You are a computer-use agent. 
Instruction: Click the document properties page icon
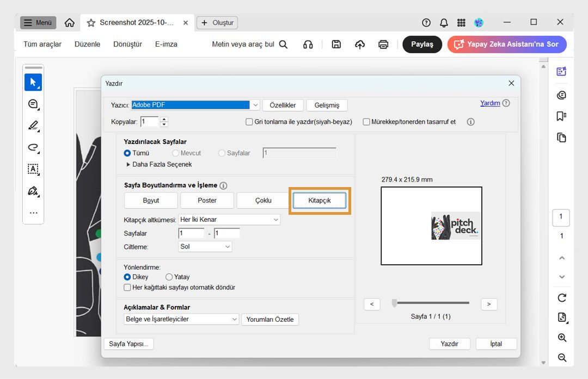click(562, 318)
